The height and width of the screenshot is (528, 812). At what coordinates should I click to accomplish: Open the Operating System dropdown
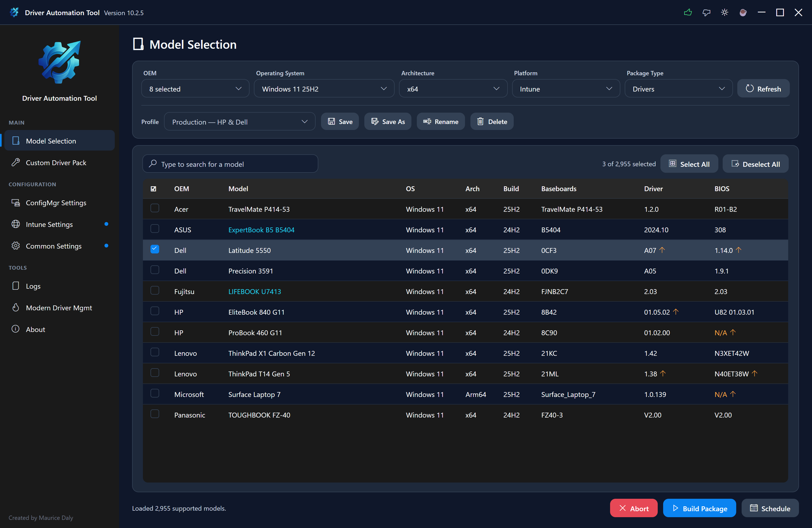pos(324,89)
